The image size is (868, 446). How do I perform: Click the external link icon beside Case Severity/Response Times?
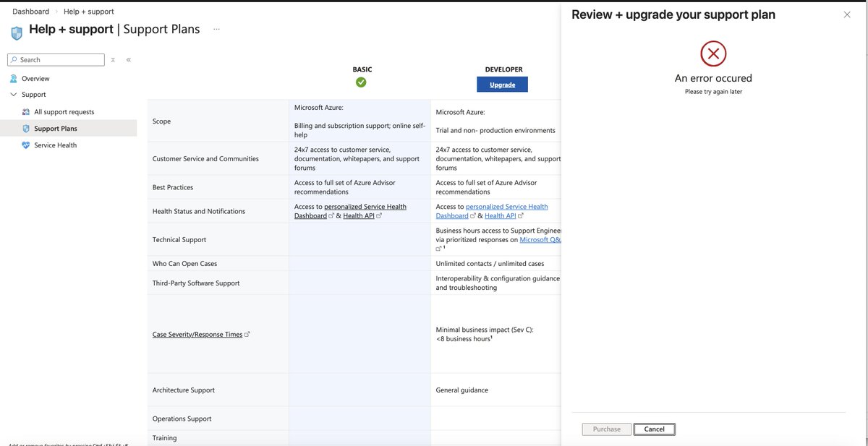(247, 335)
